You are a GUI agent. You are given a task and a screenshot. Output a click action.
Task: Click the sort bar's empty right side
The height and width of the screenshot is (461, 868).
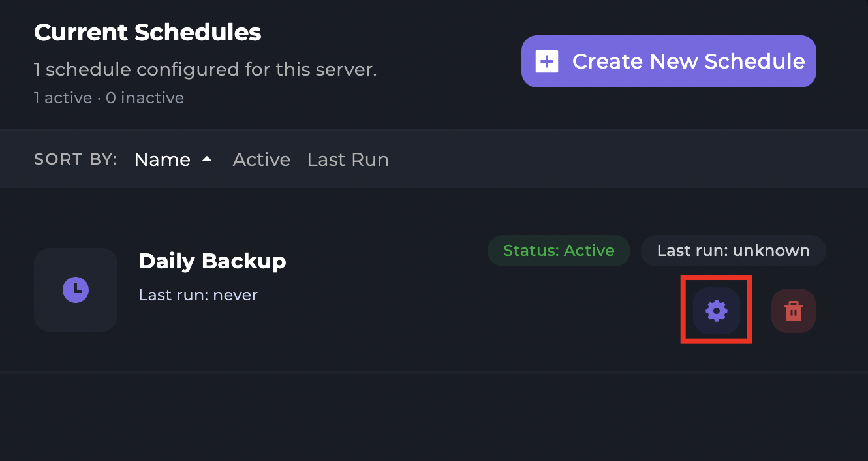pos(620,159)
